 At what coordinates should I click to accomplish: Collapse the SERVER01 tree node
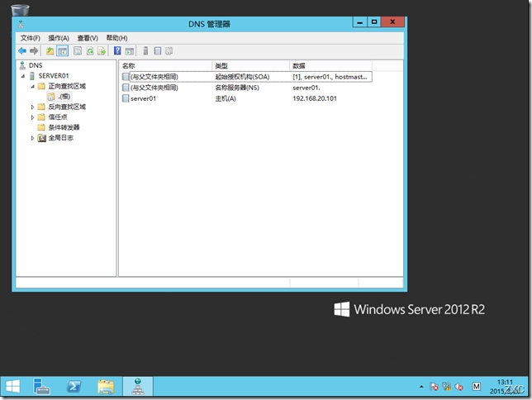tap(23, 76)
